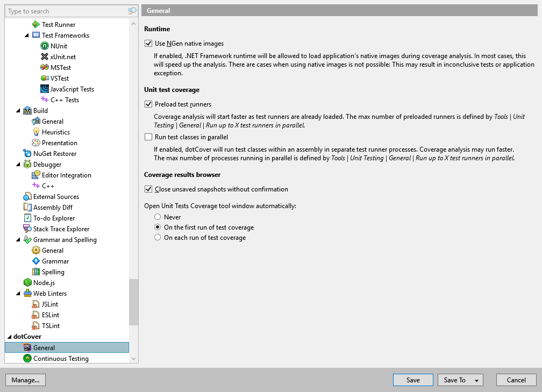Open JavaScript Tests via its icon
542x392 pixels.
click(45, 89)
